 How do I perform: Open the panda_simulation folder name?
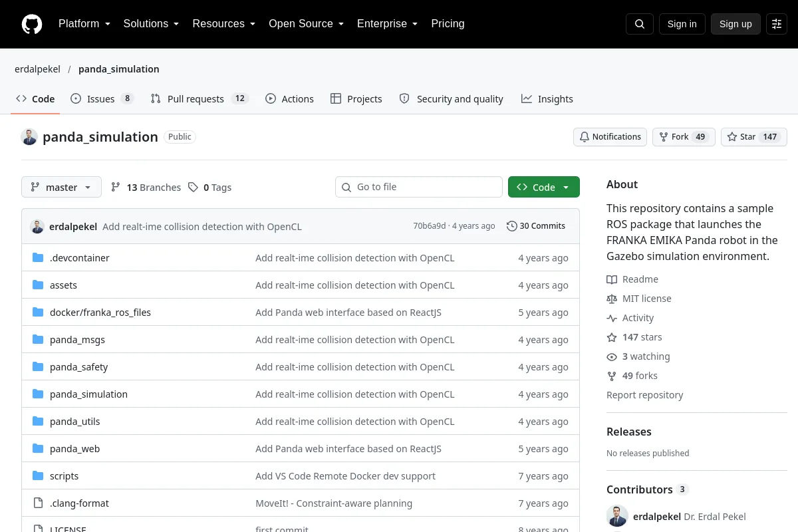(x=88, y=394)
